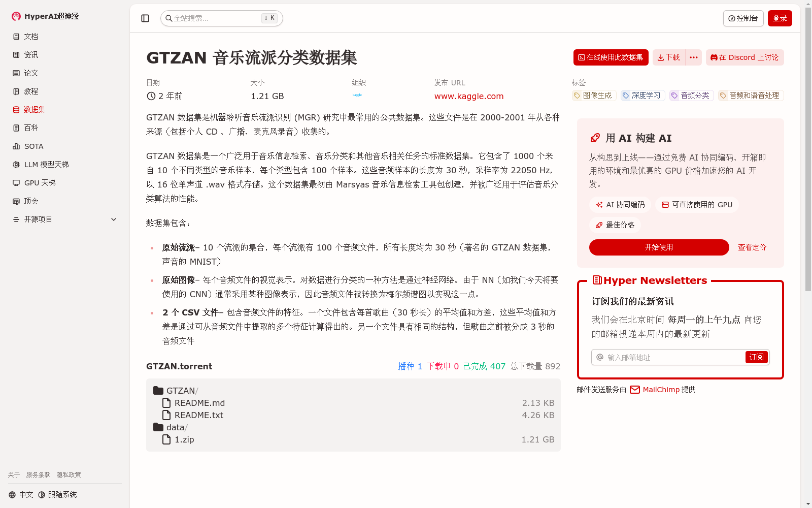Screen dimensions: 812x508
Task: Click the scrollbar down arrow
Action: 808,504
